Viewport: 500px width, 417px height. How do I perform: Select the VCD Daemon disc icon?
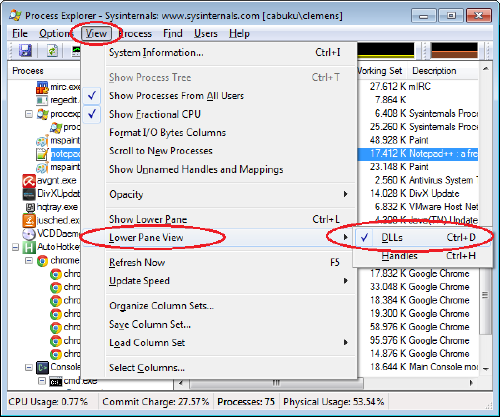(29, 234)
